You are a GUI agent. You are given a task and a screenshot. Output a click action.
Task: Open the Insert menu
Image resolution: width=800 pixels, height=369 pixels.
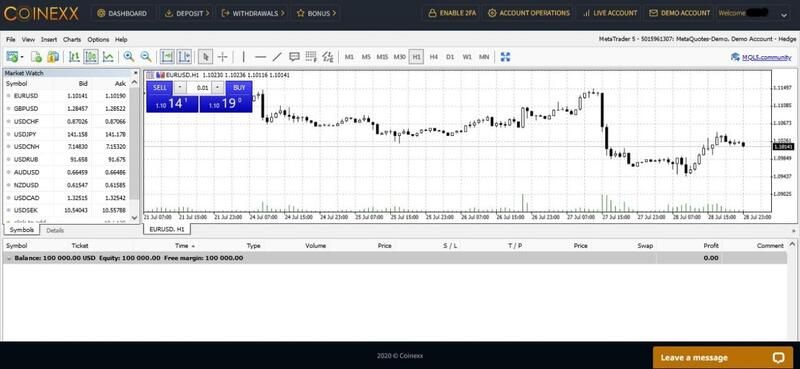49,39
